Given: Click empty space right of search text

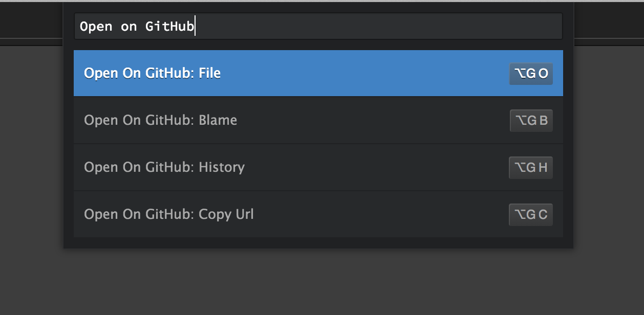Looking at the screenshot, I should 379,27.
